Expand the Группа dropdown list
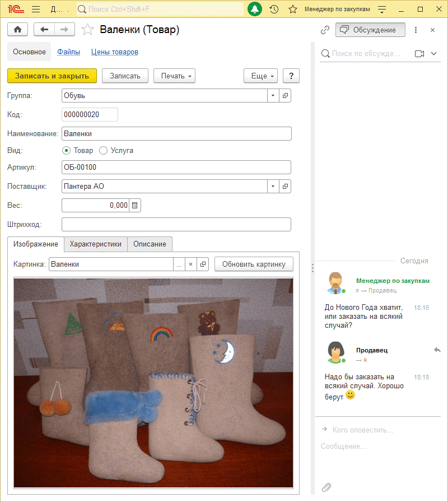The width and height of the screenshot is (448, 502). 273,96
